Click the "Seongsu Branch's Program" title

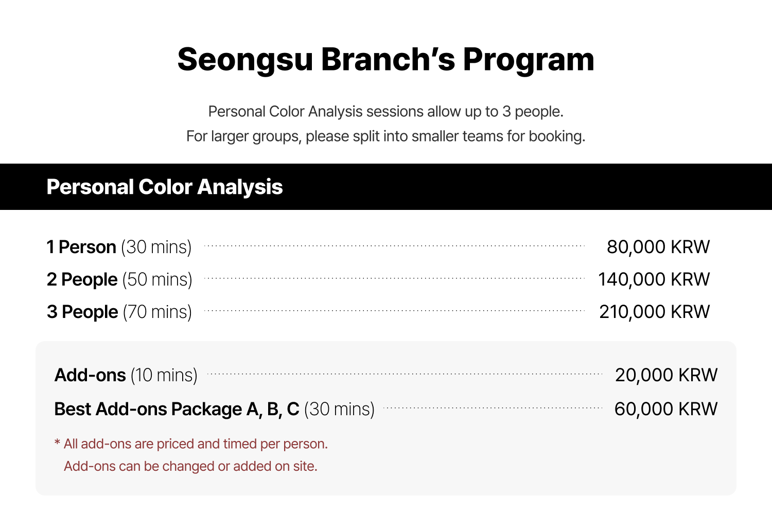[x=385, y=59]
